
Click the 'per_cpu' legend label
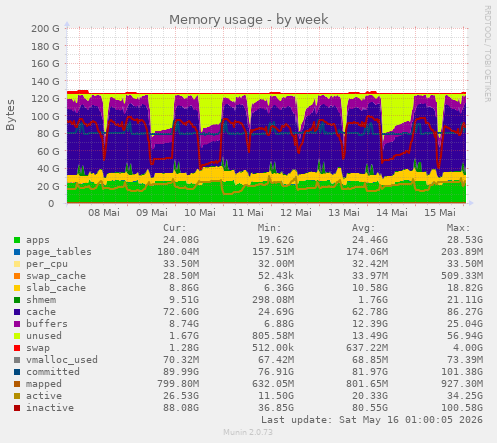tap(47, 264)
